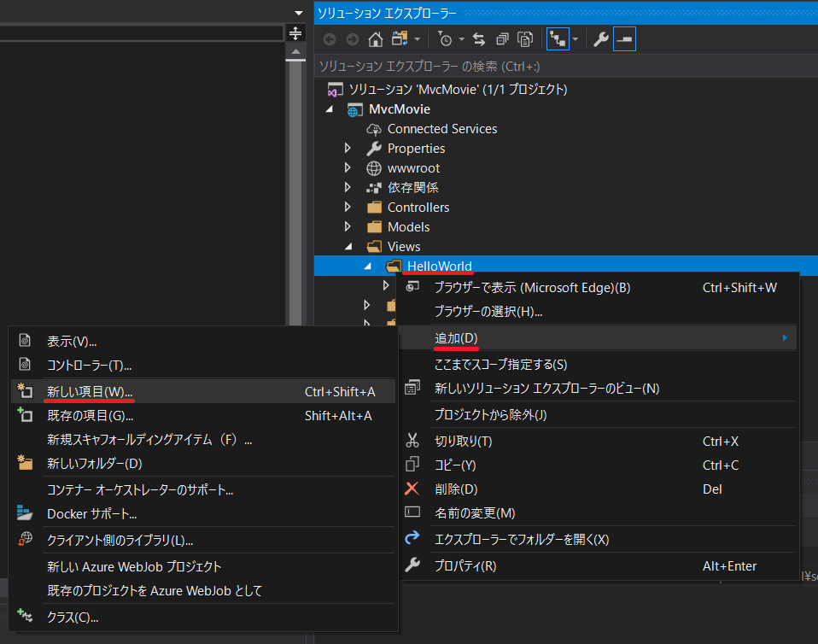Choose ここまでスコープ指定する(S)
The width and height of the screenshot is (818, 644).
coord(599,364)
